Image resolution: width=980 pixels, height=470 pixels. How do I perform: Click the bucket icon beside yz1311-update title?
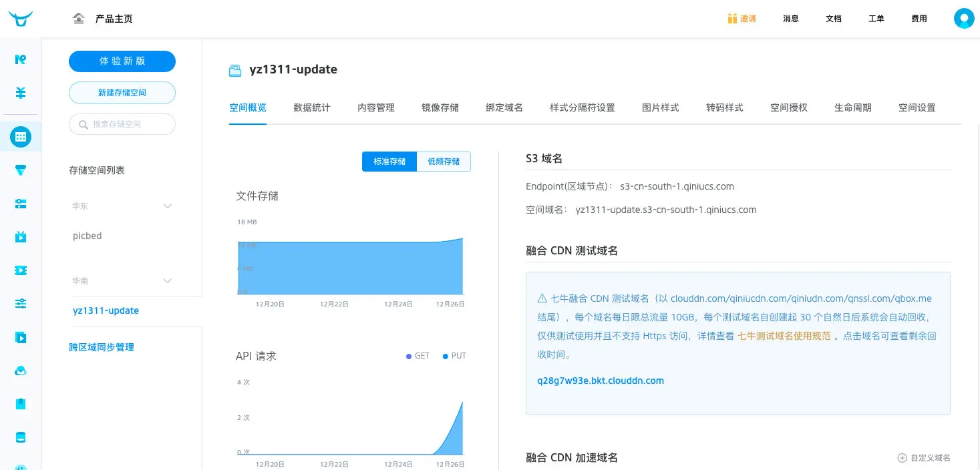pyautogui.click(x=235, y=70)
